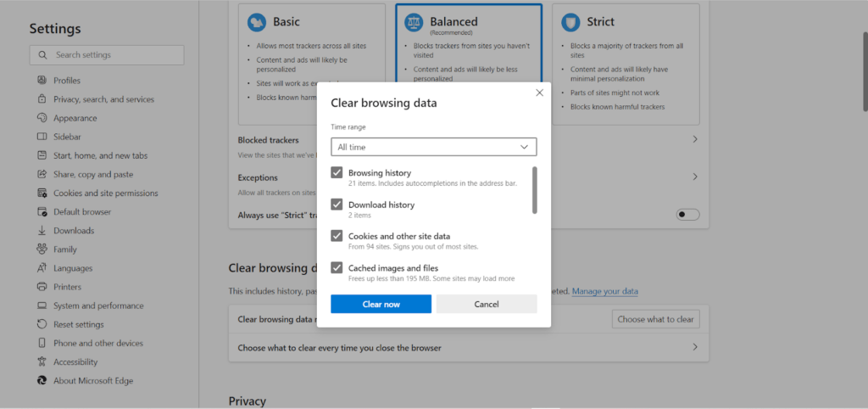This screenshot has height=409, width=868.
Task: Click the Appearance icon in settings sidebar
Action: click(42, 118)
